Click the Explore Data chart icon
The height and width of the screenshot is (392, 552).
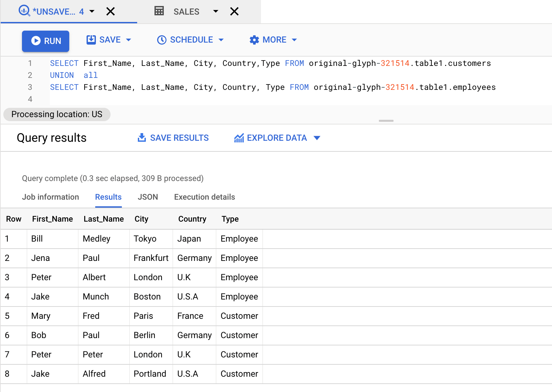(x=239, y=137)
